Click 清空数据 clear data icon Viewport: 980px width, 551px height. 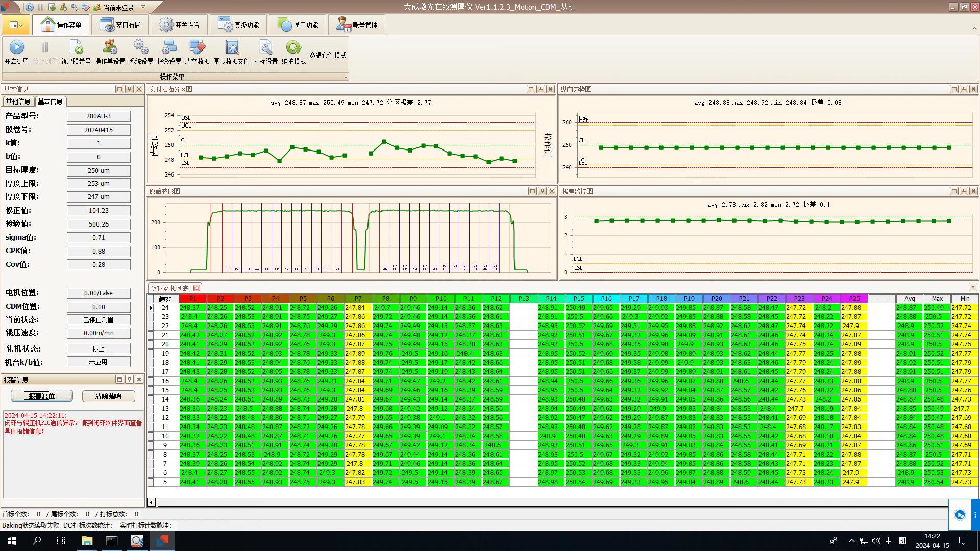[197, 48]
